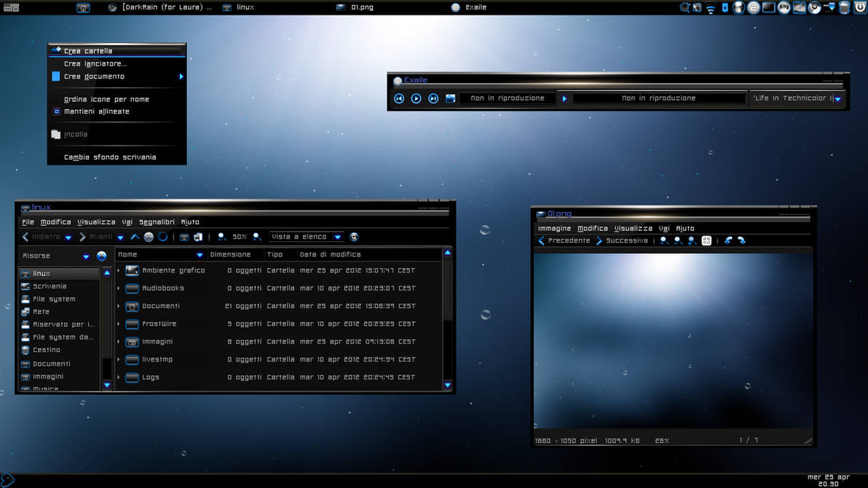Click Successiva button in image viewer
The image size is (868, 488).
coord(622,240)
